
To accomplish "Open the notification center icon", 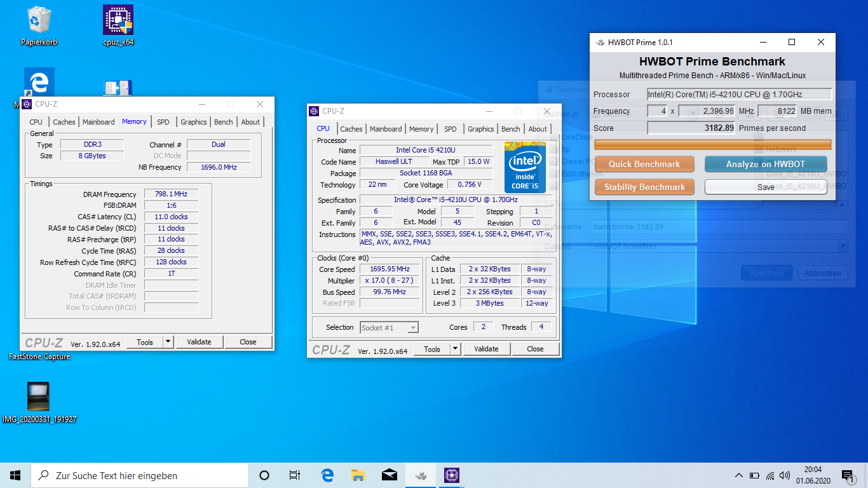I will tap(847, 475).
